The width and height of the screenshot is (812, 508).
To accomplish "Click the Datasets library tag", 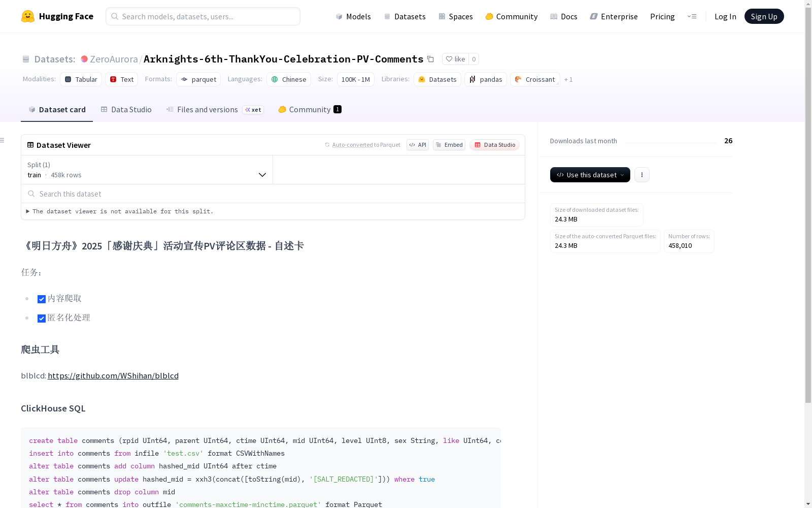I will click(x=437, y=79).
